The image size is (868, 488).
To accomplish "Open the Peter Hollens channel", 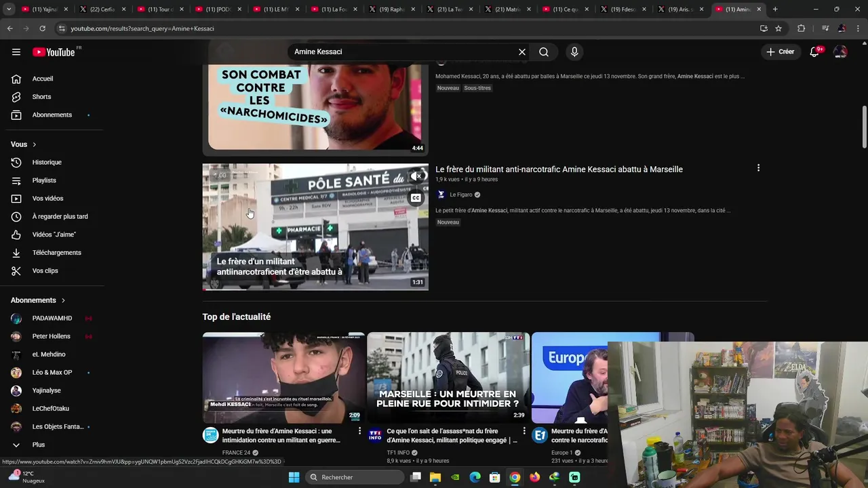I will [52, 336].
